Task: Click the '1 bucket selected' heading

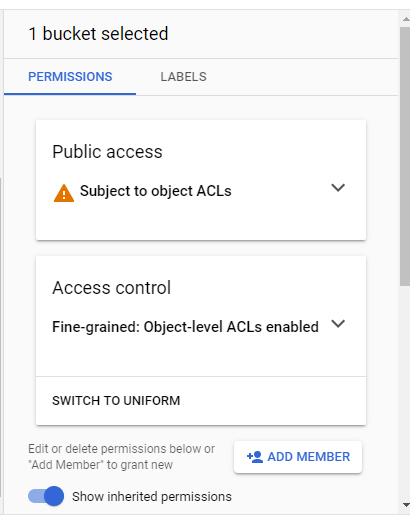Action: coord(98,34)
